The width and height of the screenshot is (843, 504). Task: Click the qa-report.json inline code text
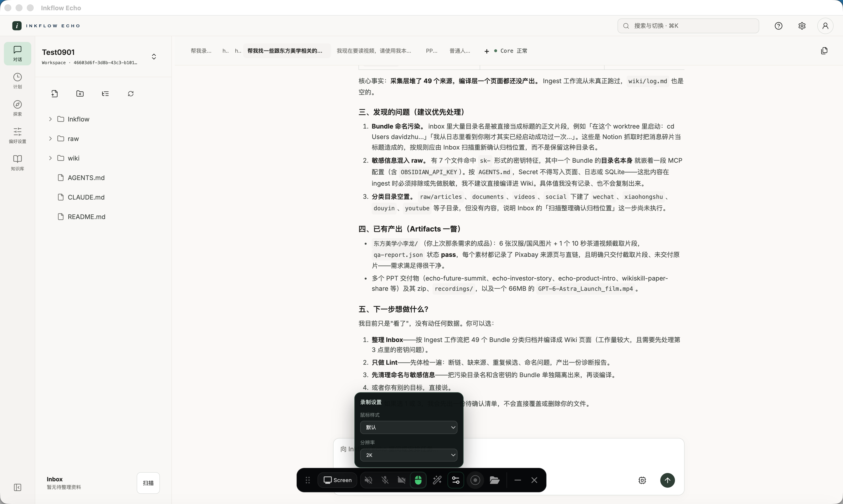(398, 255)
